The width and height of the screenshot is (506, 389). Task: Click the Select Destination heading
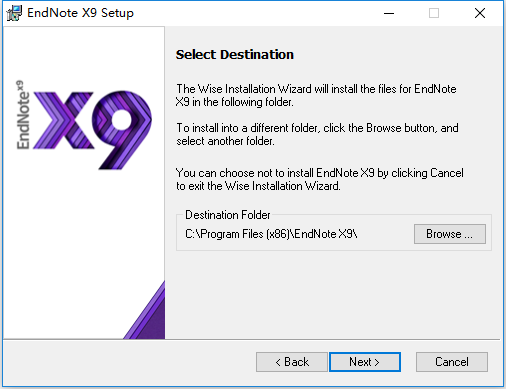[235, 54]
